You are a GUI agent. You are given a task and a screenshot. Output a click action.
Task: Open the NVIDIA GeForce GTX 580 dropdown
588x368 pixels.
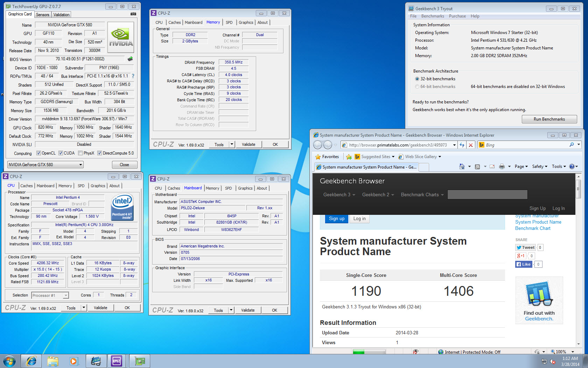(x=45, y=165)
